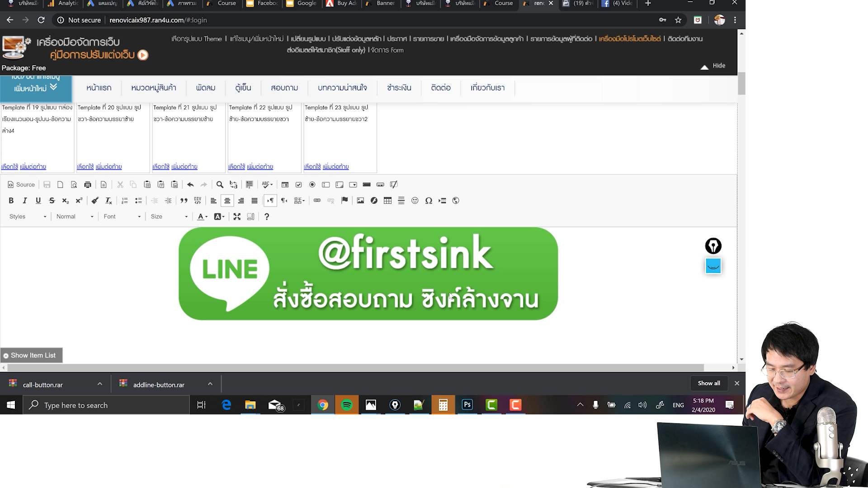This screenshot has height=488, width=868.
Task: Open the Background Color picker
Action: click(219, 217)
